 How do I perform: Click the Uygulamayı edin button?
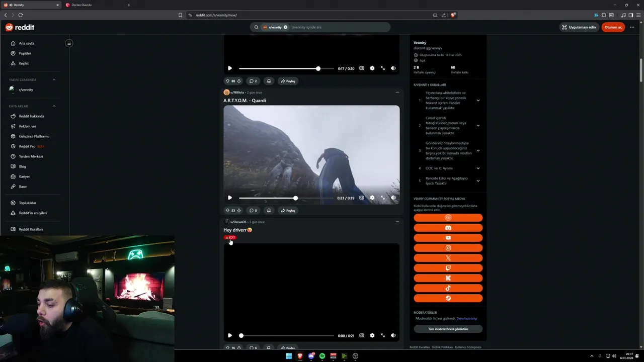(x=579, y=27)
